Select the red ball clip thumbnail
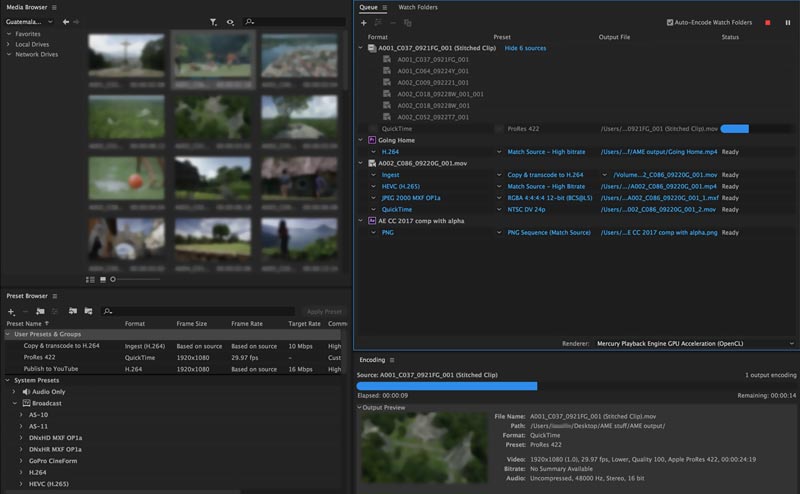 click(x=127, y=178)
